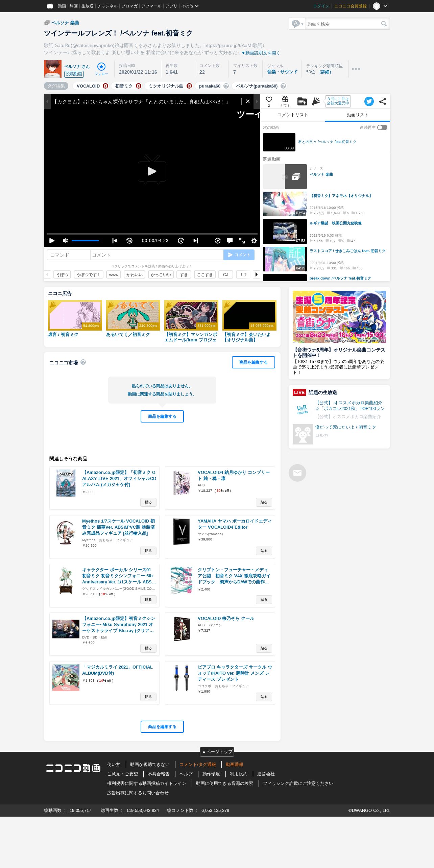434x868 pixels.
Task: Jump back with the ページトップ button
Action: [217, 751]
